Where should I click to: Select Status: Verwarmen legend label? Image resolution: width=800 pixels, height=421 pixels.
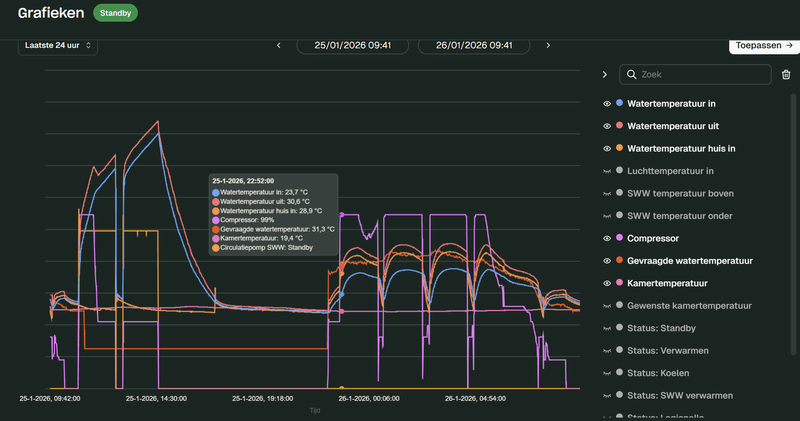(x=668, y=351)
